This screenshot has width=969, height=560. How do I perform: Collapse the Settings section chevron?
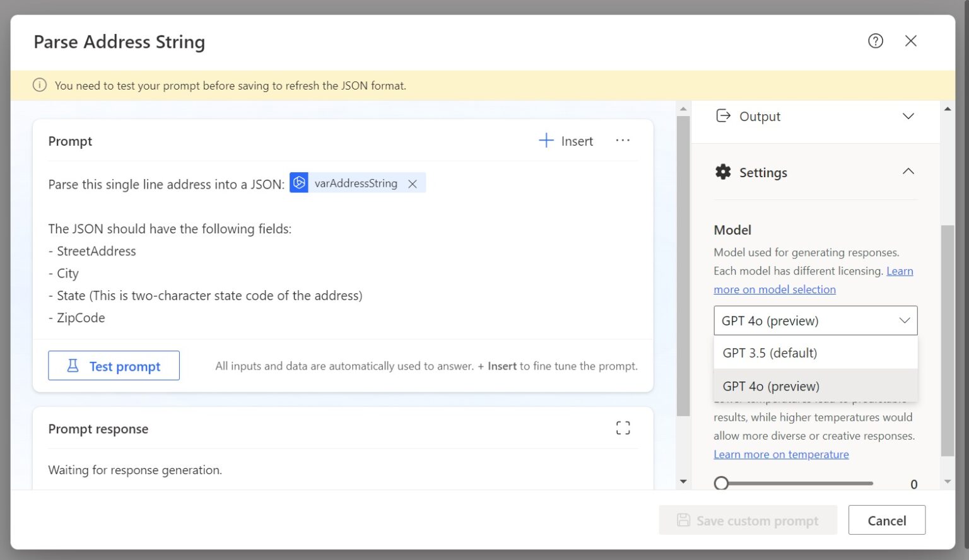(x=908, y=171)
